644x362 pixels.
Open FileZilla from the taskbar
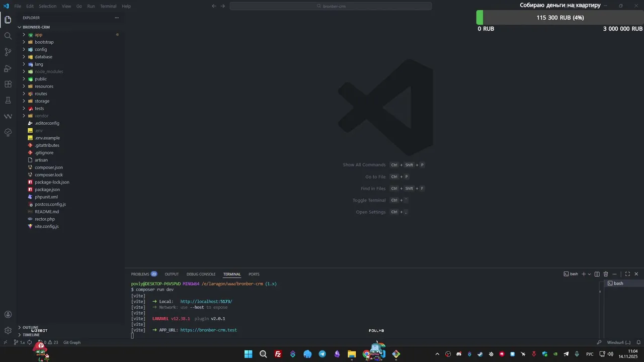(278, 354)
